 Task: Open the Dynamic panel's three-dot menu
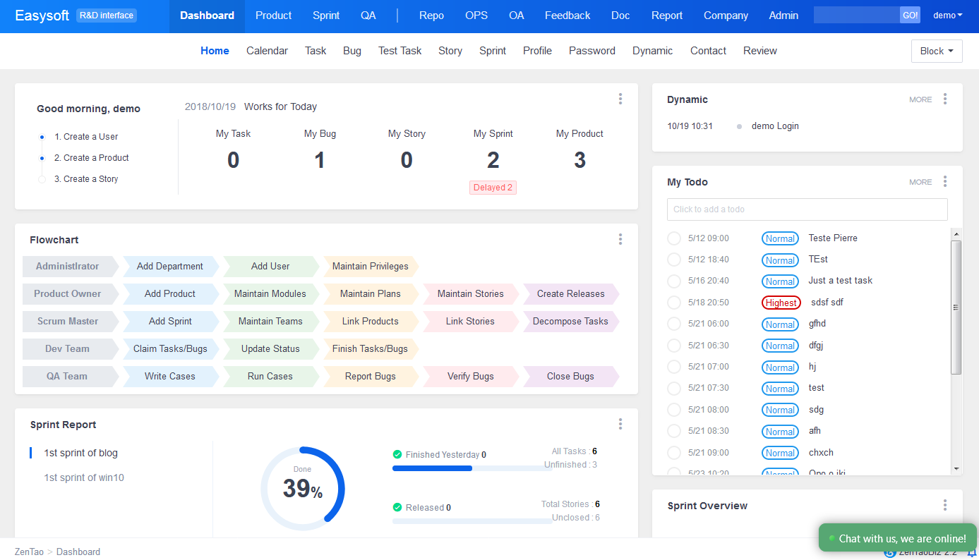coord(944,99)
